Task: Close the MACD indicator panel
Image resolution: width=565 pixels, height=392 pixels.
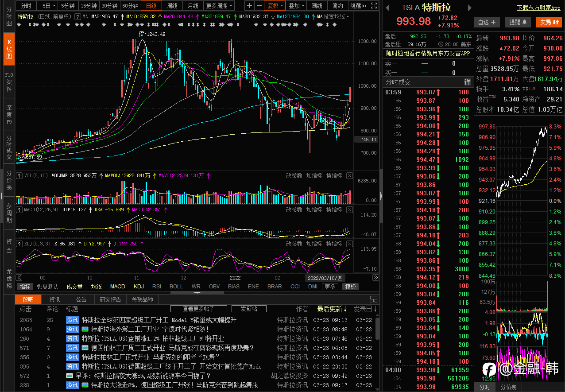Action: point(349,210)
